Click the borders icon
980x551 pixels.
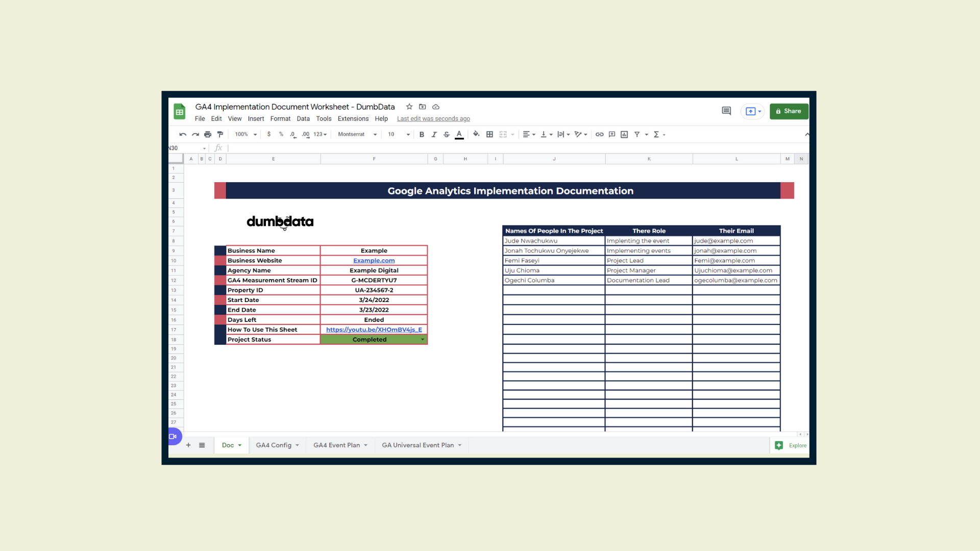[489, 135]
